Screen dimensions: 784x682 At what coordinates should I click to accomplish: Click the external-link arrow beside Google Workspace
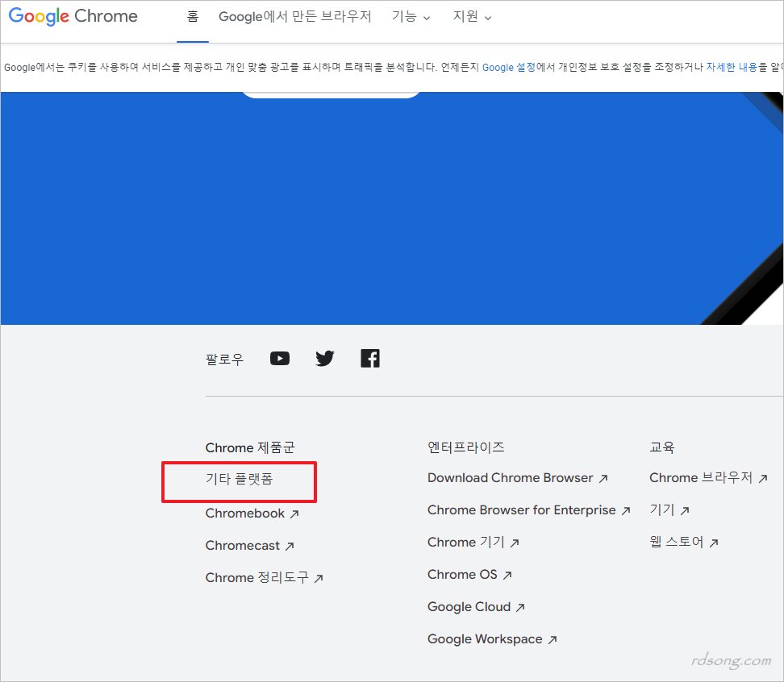553,639
